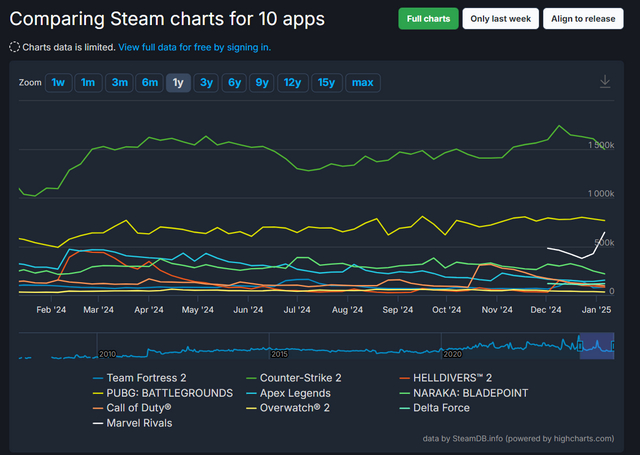Click the 500k y-axis value
The height and width of the screenshot is (455, 640).
(x=604, y=243)
